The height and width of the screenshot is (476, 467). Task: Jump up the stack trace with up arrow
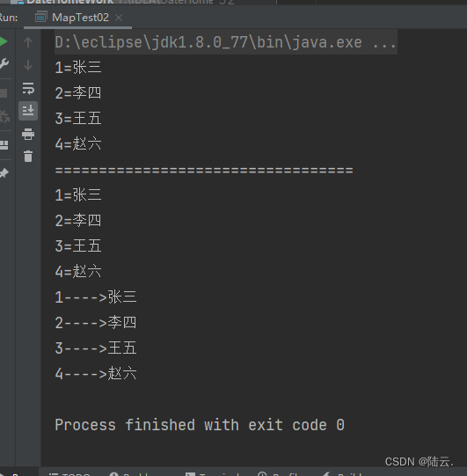point(28,42)
